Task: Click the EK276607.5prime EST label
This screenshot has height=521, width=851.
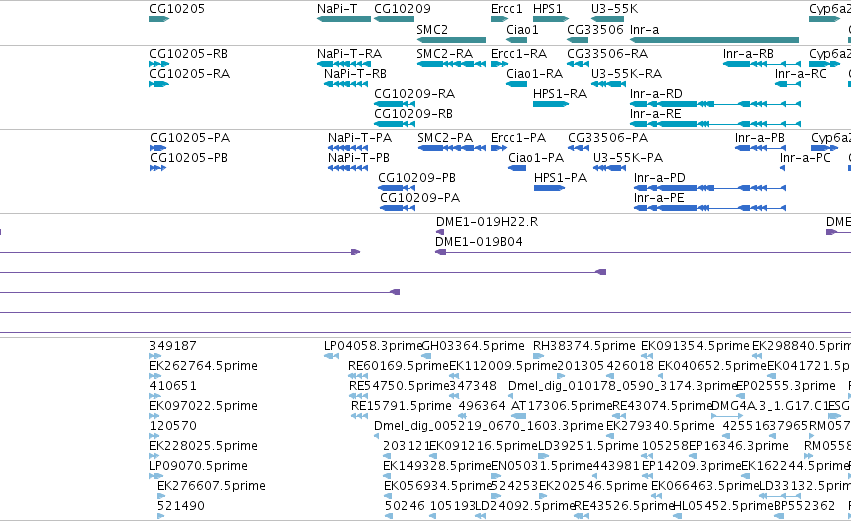Action: pos(211,486)
